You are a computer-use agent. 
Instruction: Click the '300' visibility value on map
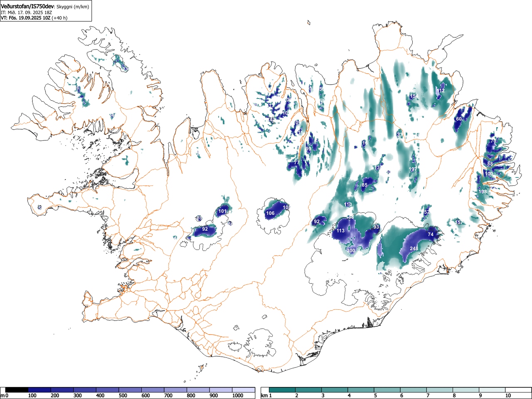point(351,251)
